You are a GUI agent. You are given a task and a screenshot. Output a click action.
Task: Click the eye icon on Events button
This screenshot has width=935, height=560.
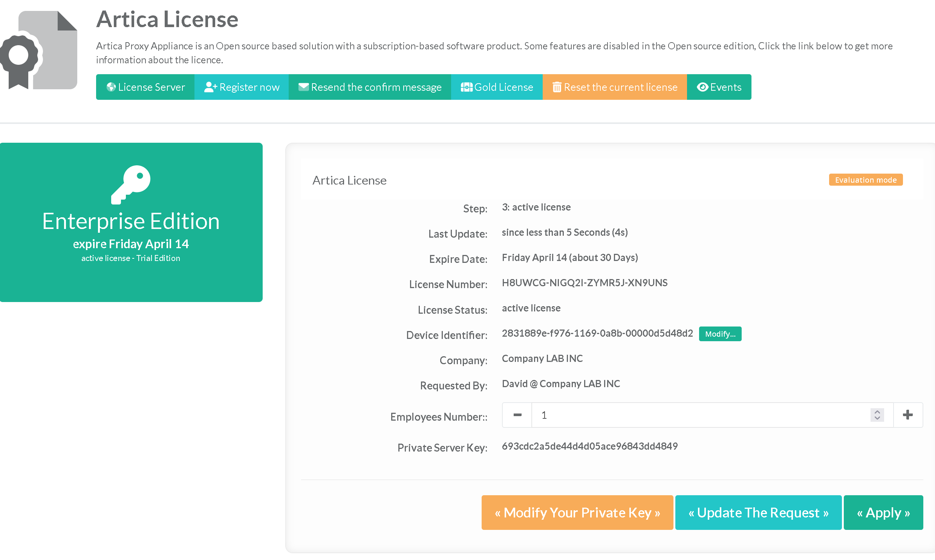702,87
